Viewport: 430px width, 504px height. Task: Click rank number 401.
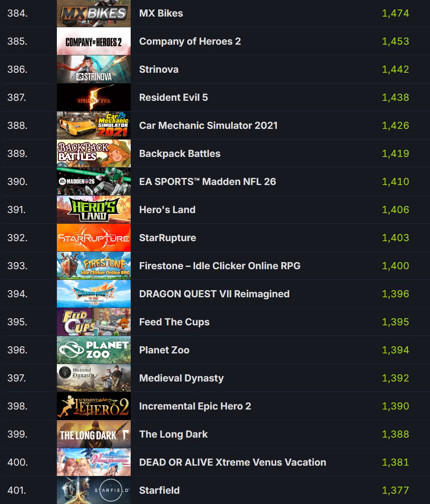point(17,491)
